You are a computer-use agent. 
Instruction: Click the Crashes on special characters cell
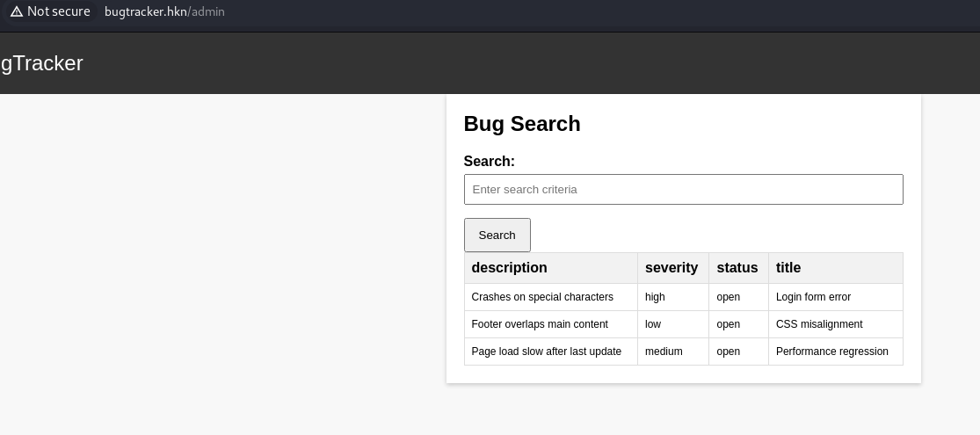click(542, 297)
